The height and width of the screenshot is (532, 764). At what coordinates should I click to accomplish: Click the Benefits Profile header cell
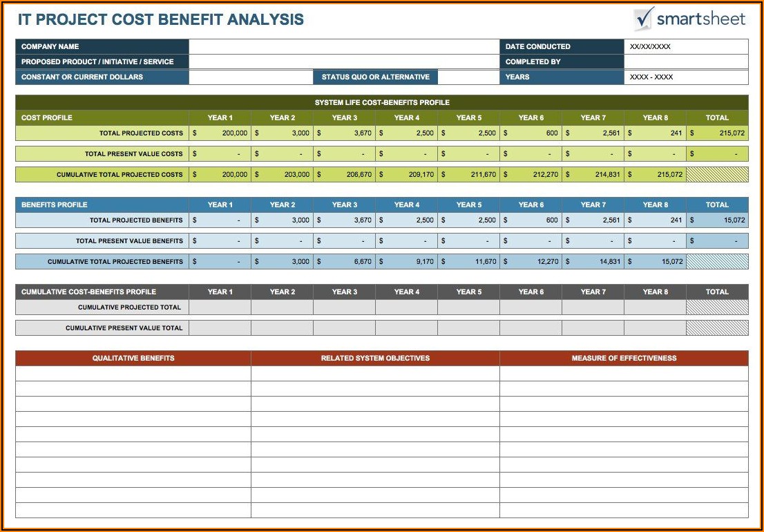tap(102, 205)
